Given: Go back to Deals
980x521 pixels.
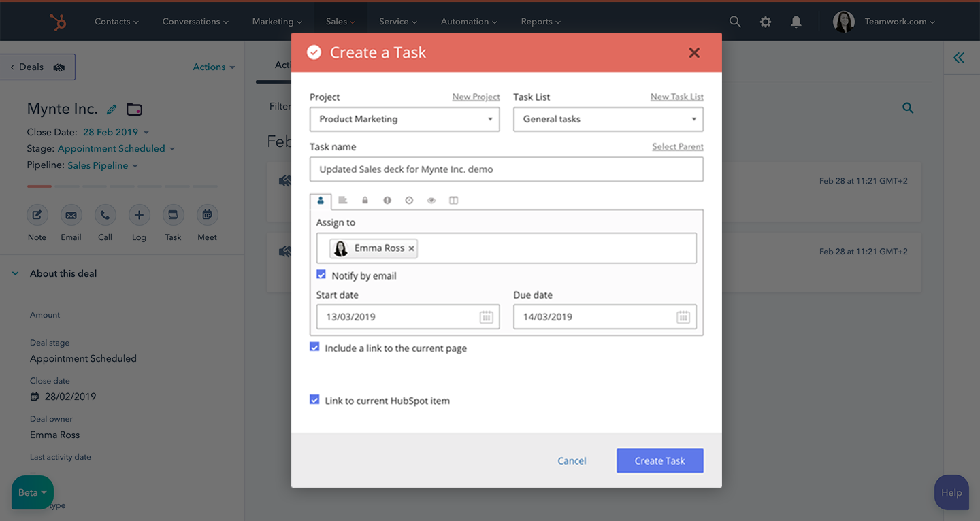Looking at the screenshot, I should (37, 67).
